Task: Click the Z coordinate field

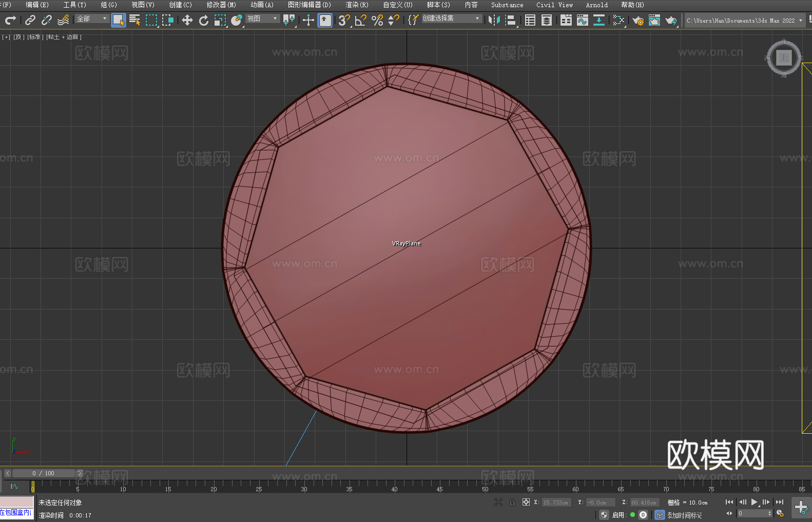Action: tap(644, 502)
